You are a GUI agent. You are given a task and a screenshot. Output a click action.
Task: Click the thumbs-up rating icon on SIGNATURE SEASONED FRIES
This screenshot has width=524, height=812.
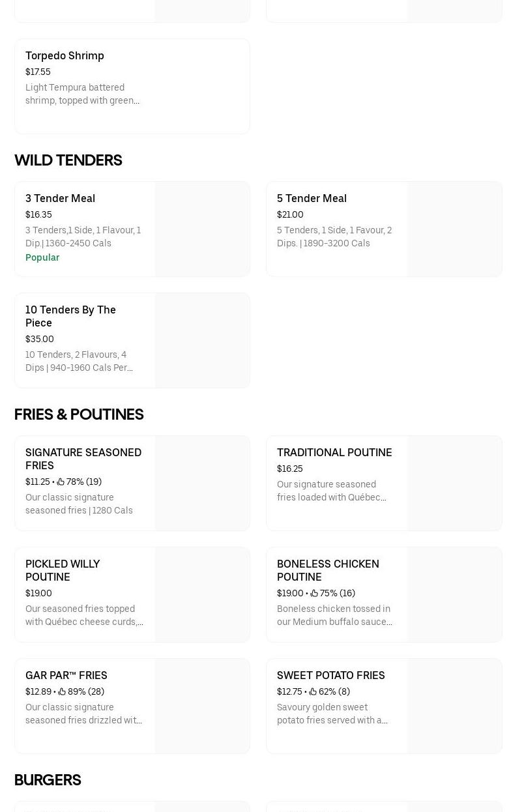(61, 482)
